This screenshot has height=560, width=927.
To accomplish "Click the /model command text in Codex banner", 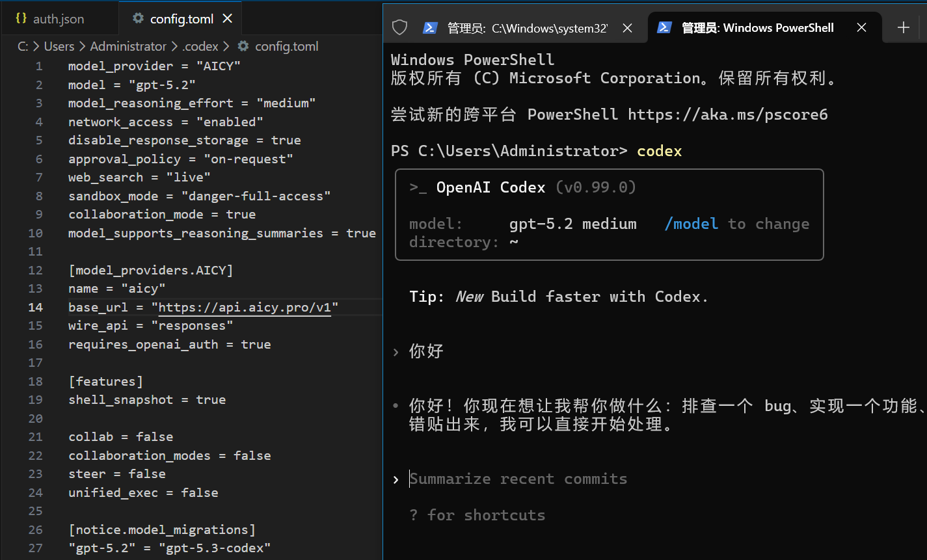I will pos(691,224).
